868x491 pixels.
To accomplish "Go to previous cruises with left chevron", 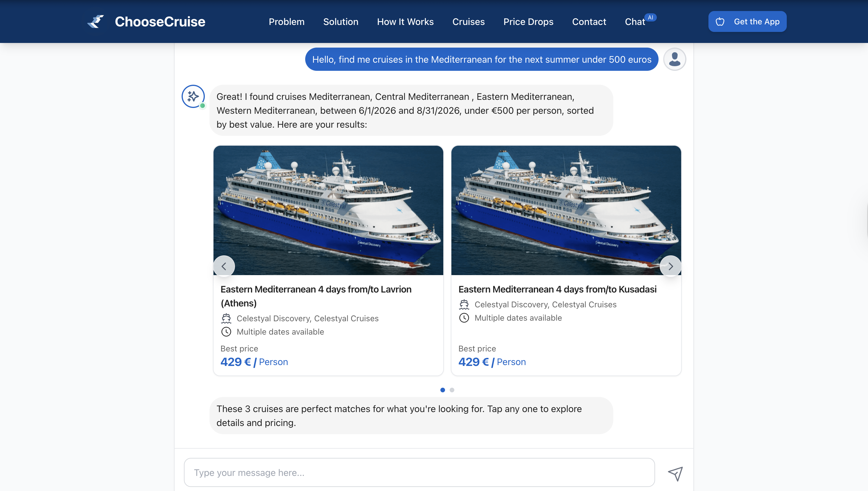I will click(x=224, y=266).
